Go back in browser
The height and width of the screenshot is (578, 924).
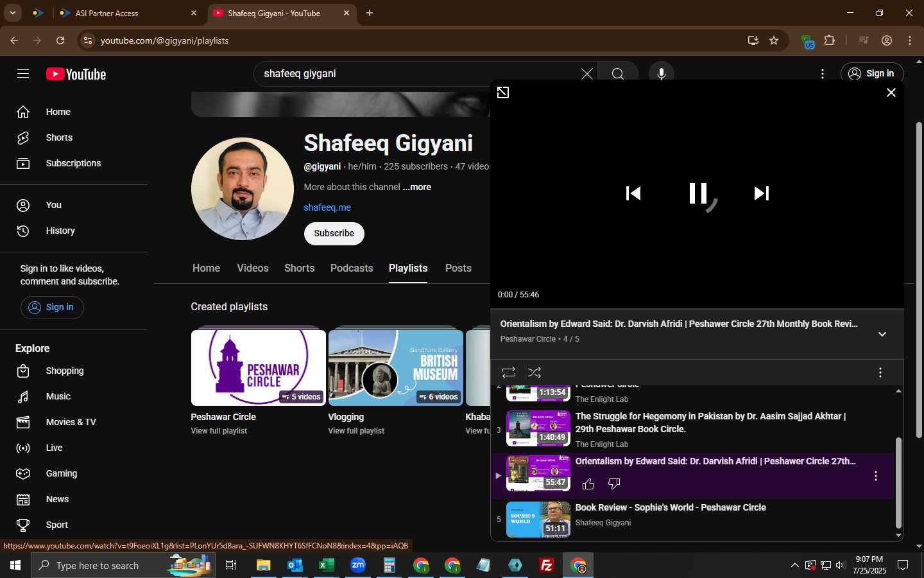[14, 40]
